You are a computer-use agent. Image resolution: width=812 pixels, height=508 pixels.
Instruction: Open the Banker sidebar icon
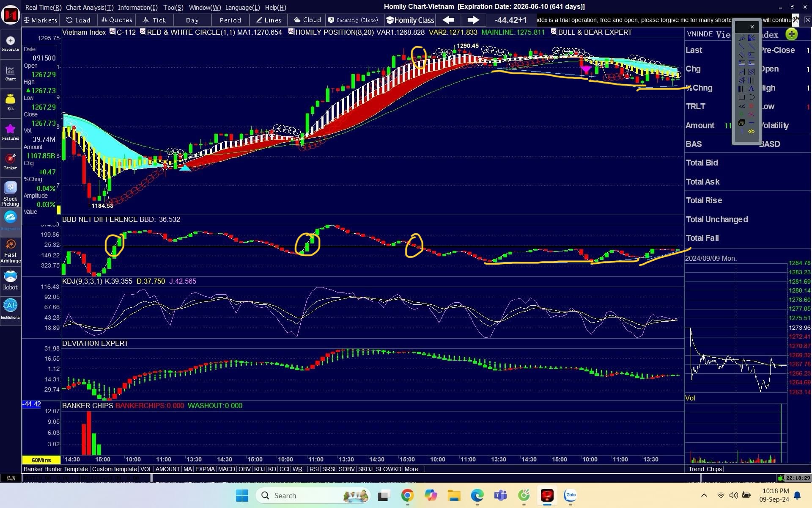pyautogui.click(x=11, y=162)
